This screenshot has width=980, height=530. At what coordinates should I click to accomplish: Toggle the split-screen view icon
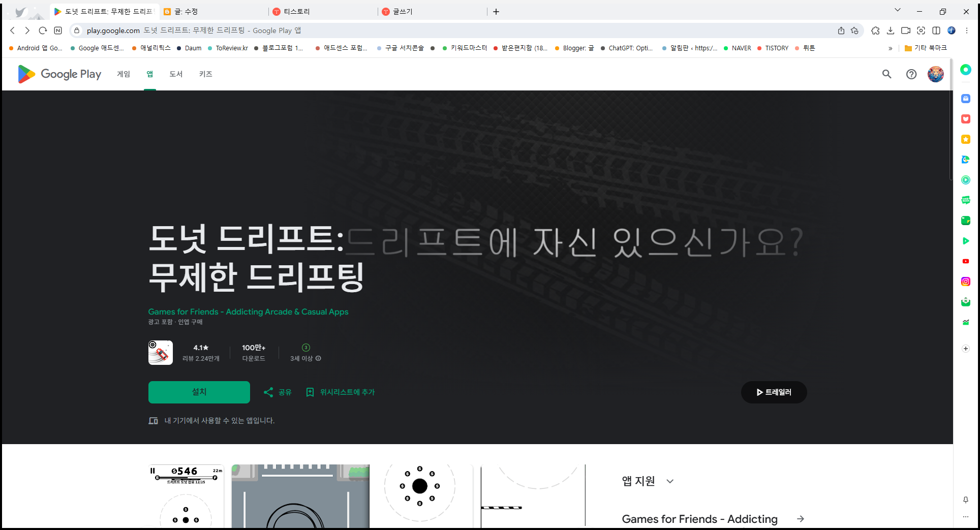(937, 30)
